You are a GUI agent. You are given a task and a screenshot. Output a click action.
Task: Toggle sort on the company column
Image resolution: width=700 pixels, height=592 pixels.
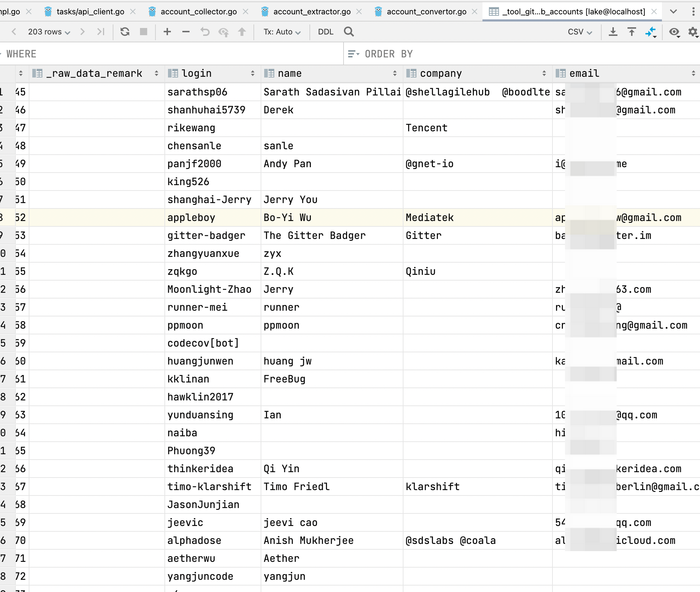pyautogui.click(x=544, y=74)
